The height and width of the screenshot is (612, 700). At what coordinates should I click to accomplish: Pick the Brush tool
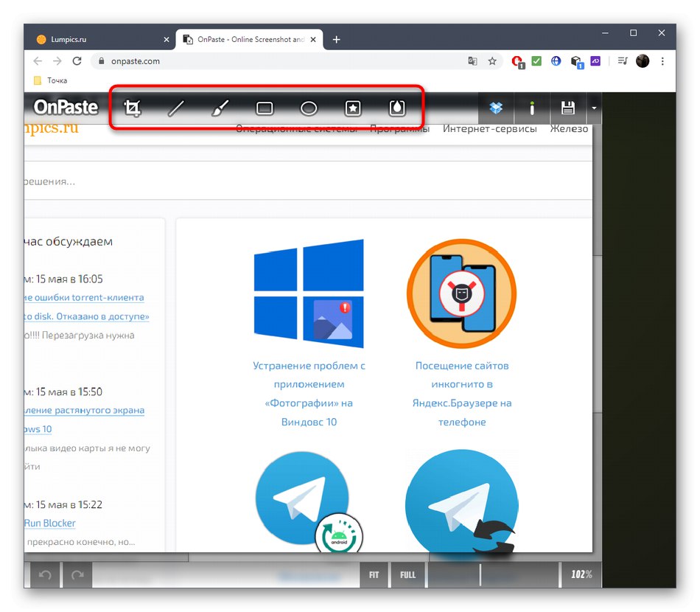pos(220,108)
